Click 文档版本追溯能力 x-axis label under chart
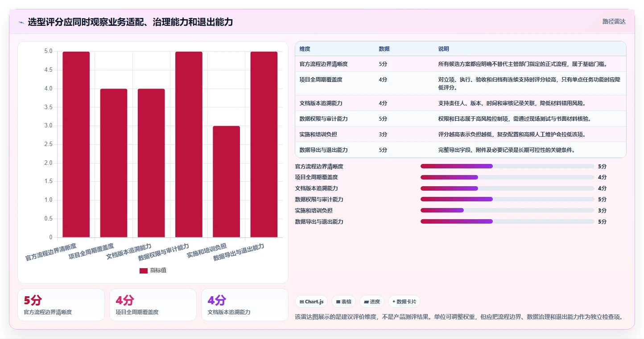 [129, 252]
